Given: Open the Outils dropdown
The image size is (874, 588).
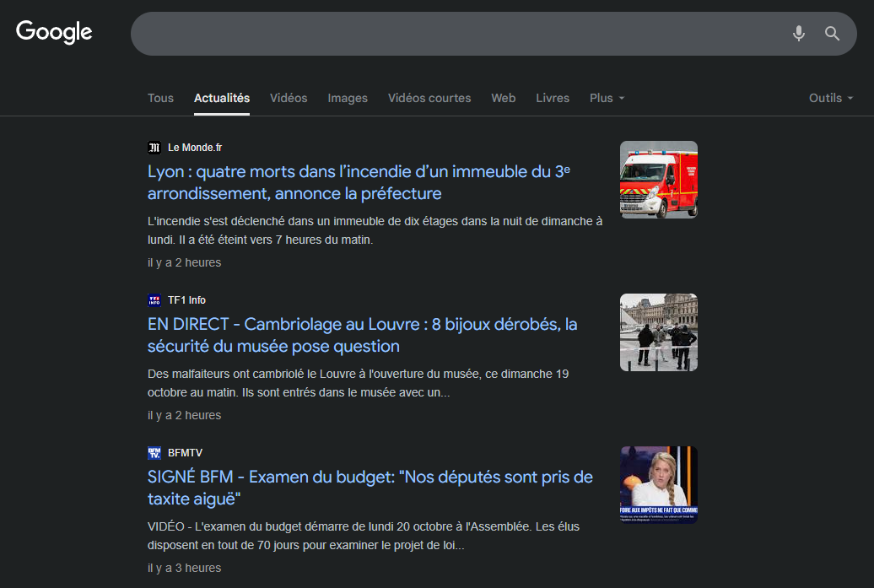Looking at the screenshot, I should click(x=830, y=98).
